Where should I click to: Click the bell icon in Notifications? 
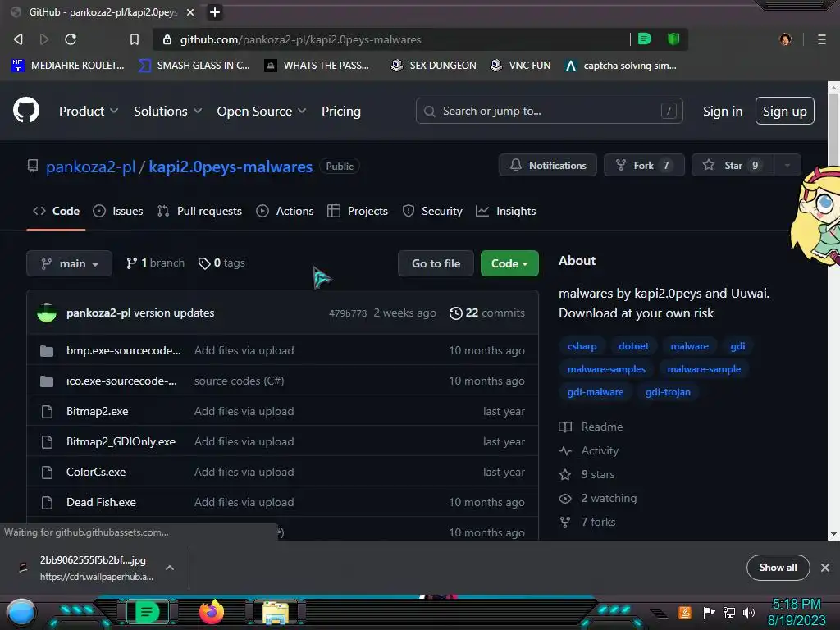click(x=515, y=165)
